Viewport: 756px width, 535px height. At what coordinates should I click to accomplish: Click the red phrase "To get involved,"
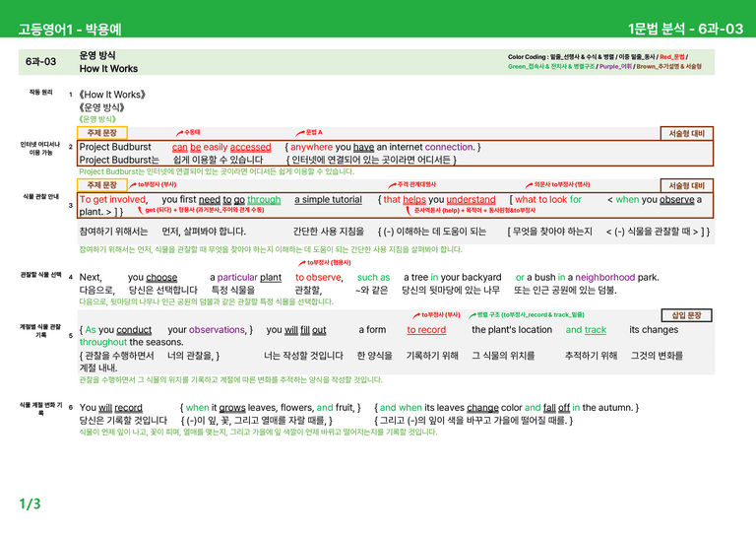[114, 199]
